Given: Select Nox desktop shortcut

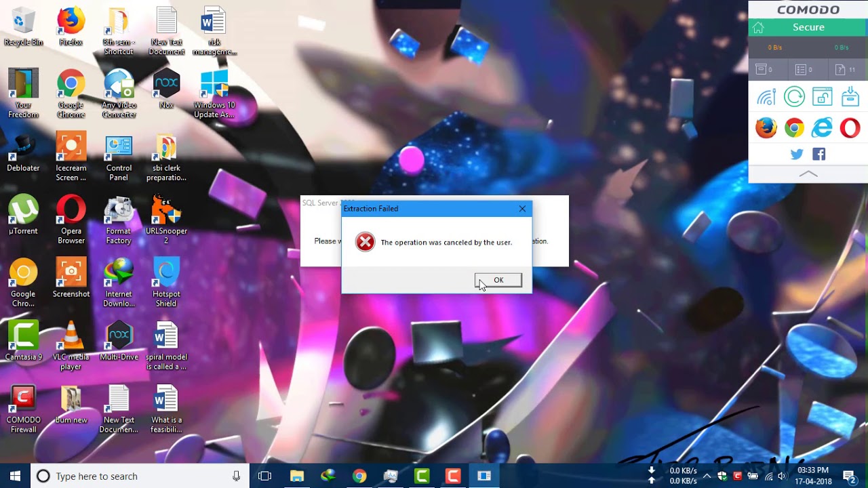Looking at the screenshot, I should [x=166, y=89].
